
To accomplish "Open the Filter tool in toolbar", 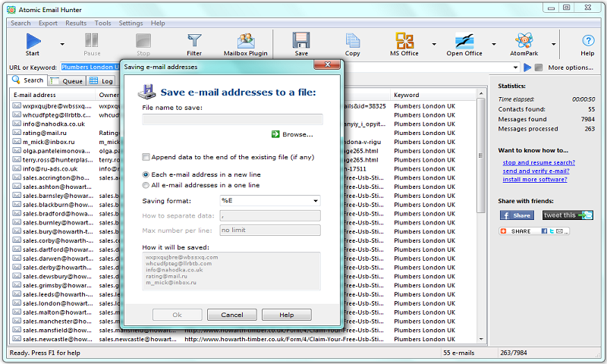I will point(194,42).
